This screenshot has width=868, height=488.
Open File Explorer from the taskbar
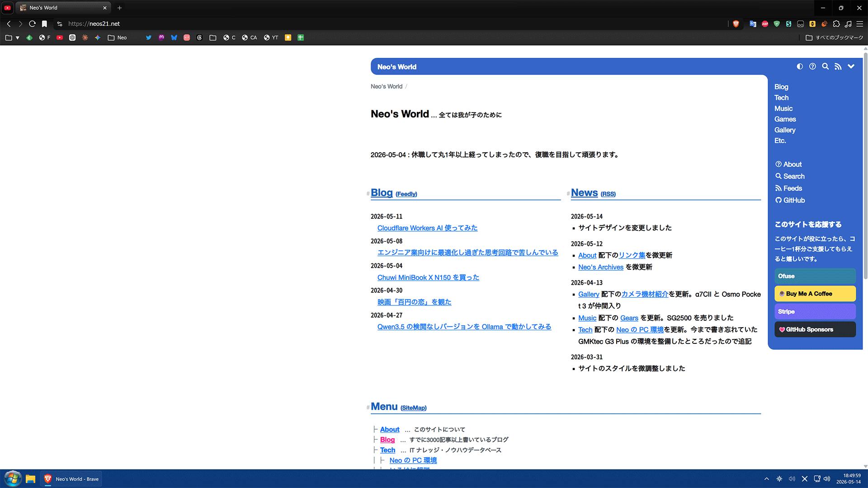point(30,479)
